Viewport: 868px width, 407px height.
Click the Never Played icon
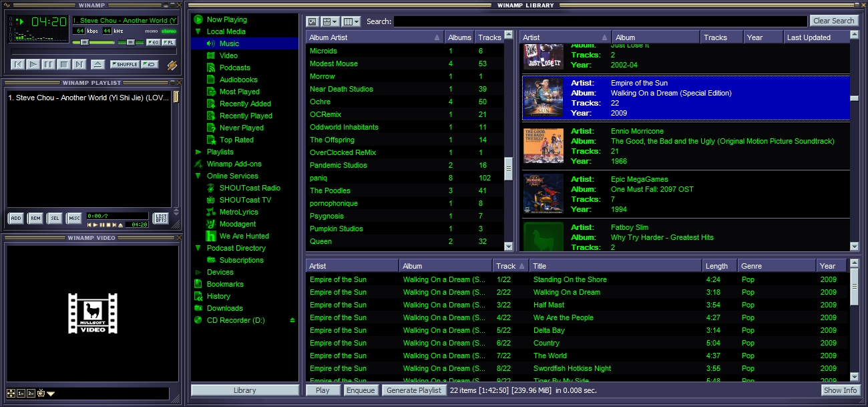(x=211, y=128)
